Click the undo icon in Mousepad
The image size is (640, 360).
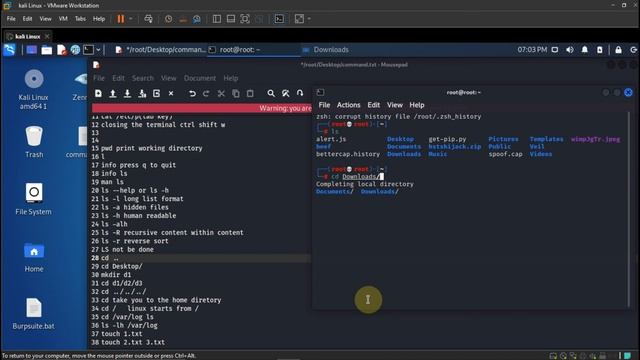(192, 93)
